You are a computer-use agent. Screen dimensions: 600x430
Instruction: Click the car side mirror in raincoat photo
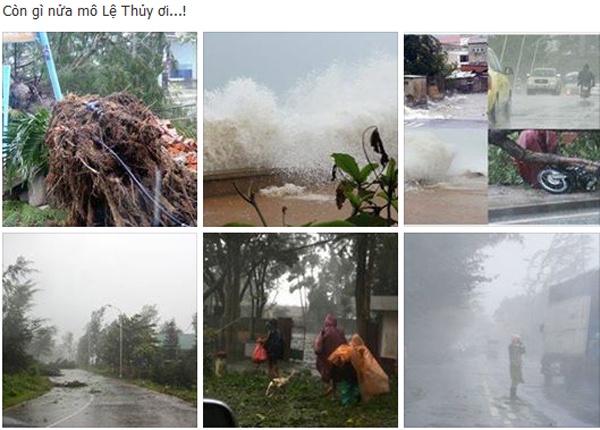(x=219, y=413)
